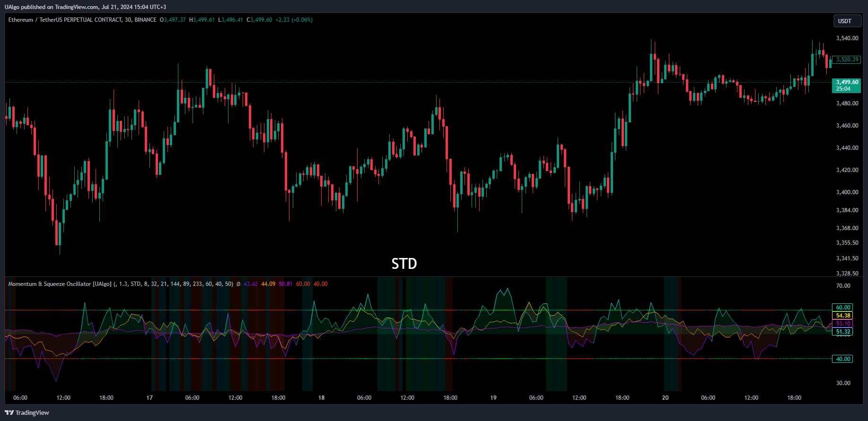Image resolution: width=868 pixels, height=421 pixels.
Task: Click the green 3,520.39 price label
Action: click(847, 60)
